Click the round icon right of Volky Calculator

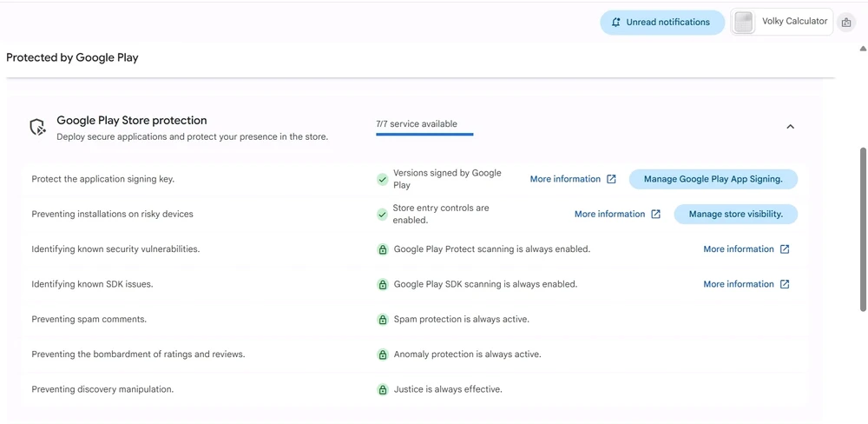point(845,23)
